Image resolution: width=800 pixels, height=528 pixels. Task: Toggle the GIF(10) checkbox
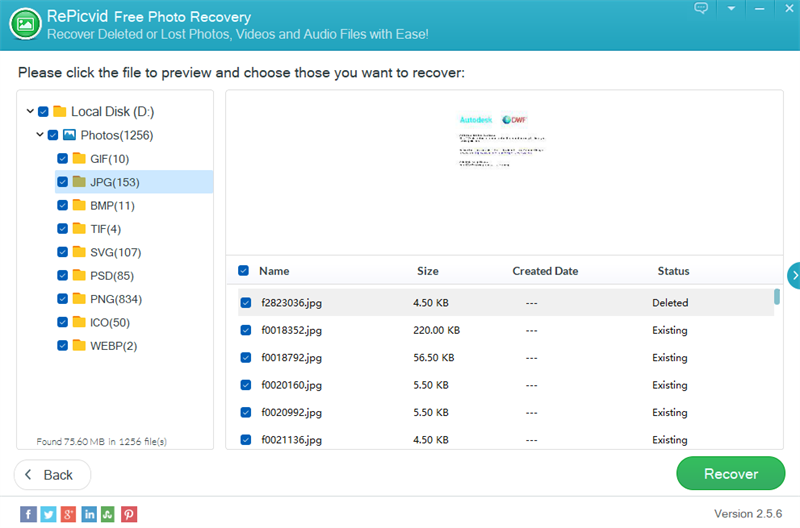[x=62, y=158]
